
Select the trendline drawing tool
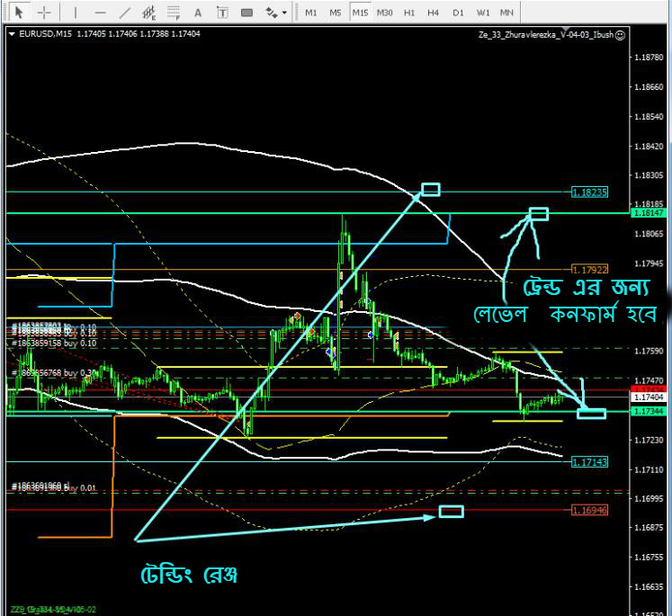[124, 13]
